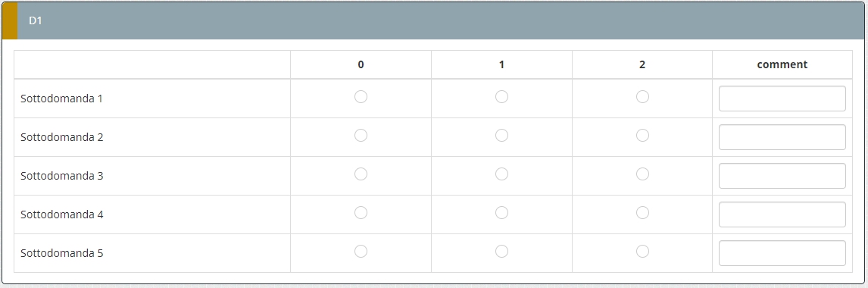Mark Sottodomanda 3 with value 1

tap(501, 174)
